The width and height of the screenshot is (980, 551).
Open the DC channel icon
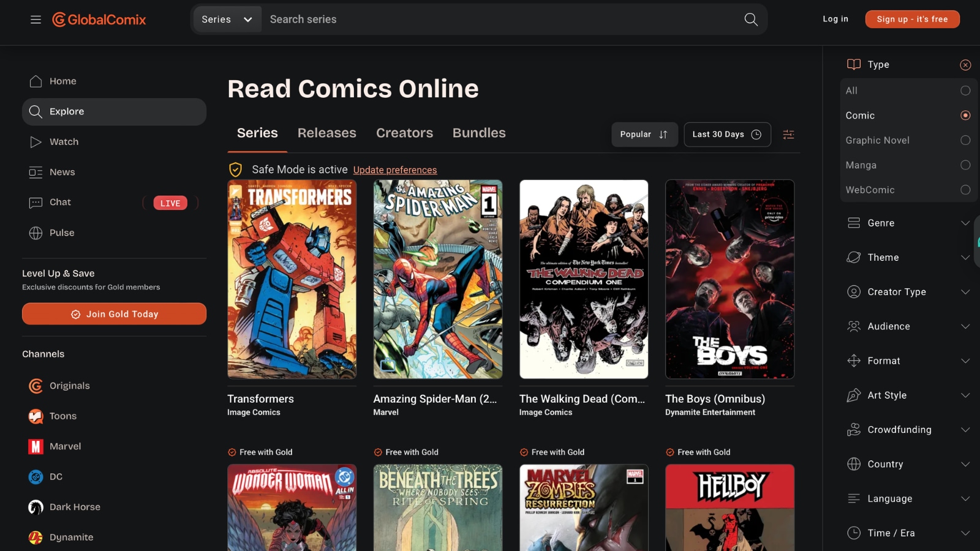tap(36, 477)
